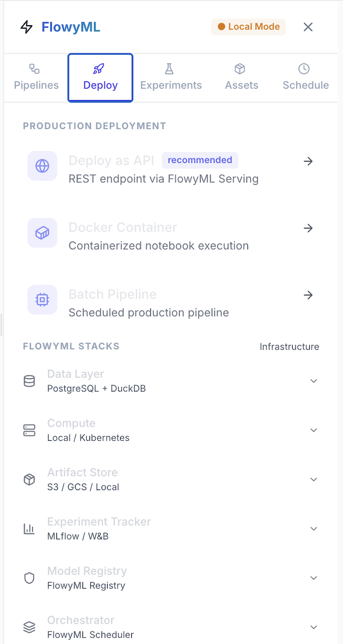Screen dimensions: 343x644
Task: Open Deploy as API arrow
Action: tap(308, 162)
